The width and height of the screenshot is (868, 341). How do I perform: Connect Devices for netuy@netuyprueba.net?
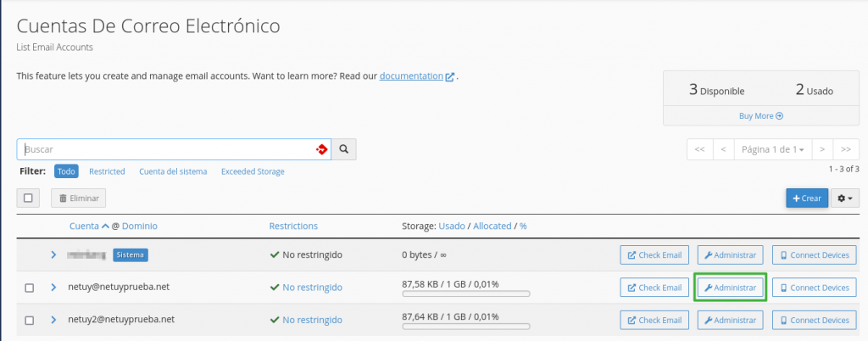coord(814,288)
